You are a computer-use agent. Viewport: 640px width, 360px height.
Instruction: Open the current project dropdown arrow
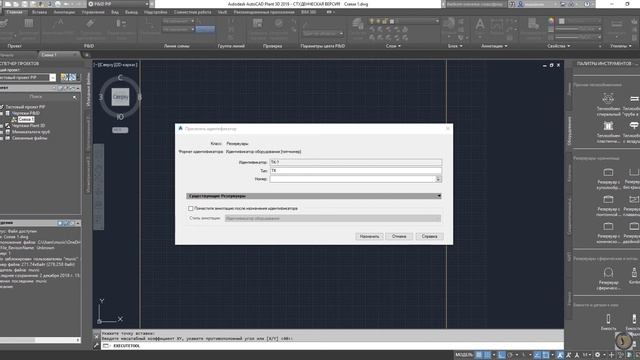pos(52,77)
